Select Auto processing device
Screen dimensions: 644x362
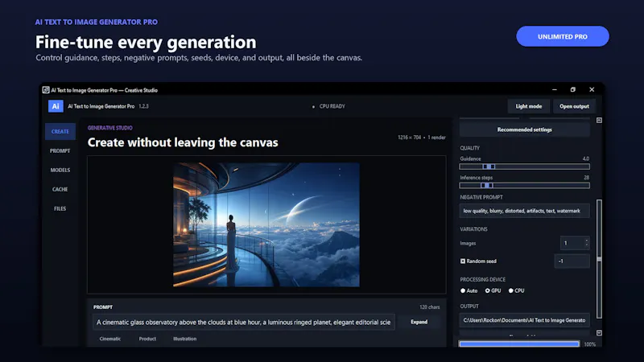point(464,291)
